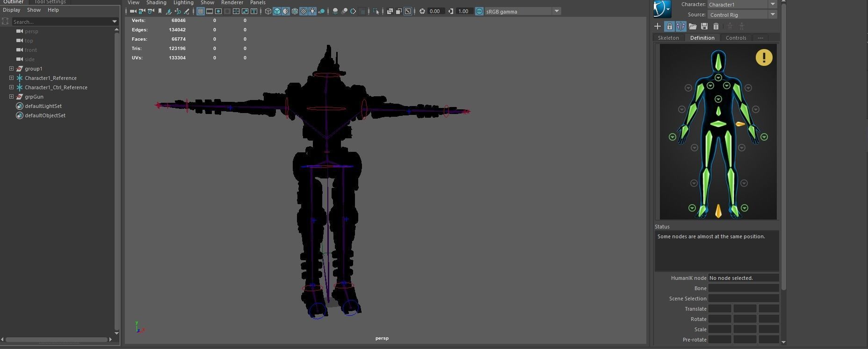Click the Safe Title icon
Screen dimensions: 868x349
[x=254, y=11]
